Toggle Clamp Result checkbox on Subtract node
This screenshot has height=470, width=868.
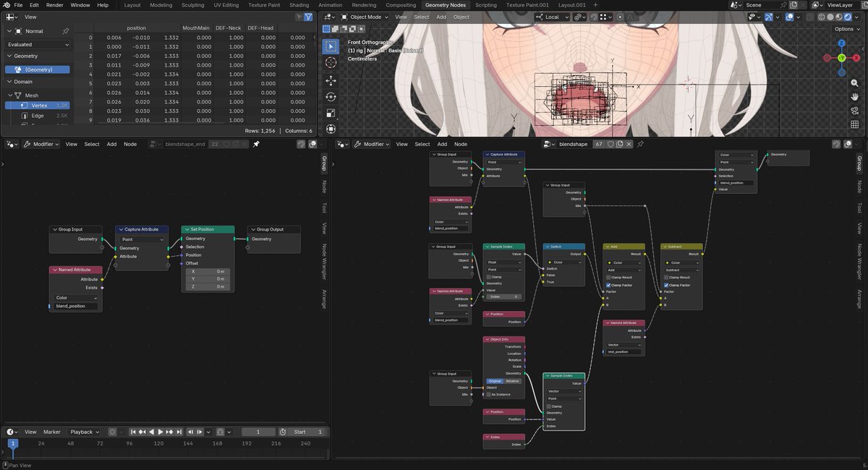pyautogui.click(x=666, y=278)
